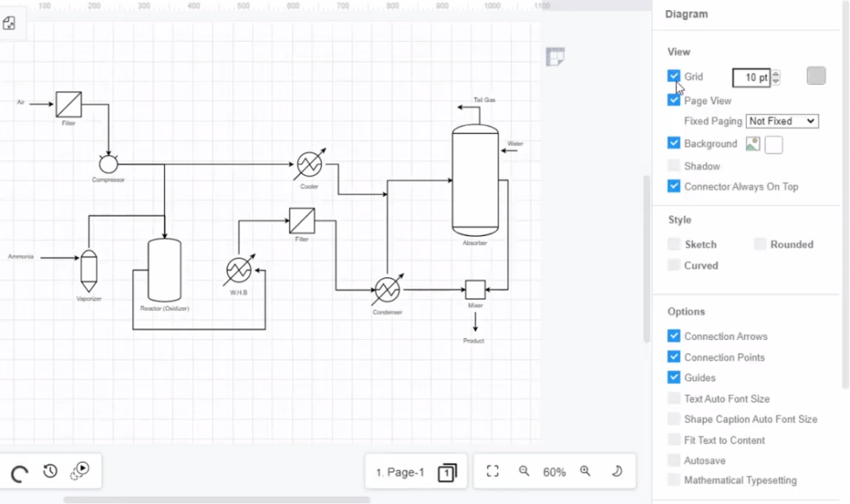Enable the Shadow checkbox

tap(673, 165)
